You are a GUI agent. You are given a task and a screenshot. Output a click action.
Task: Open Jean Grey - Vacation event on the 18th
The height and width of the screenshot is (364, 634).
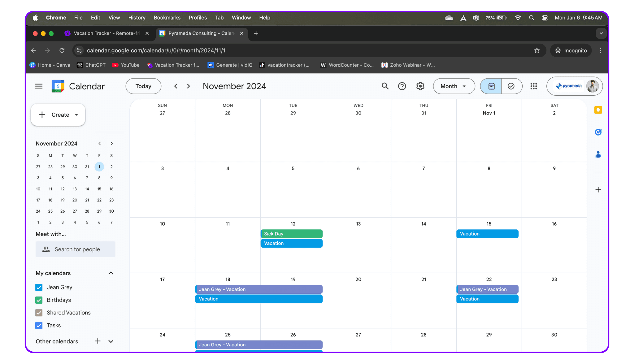pyautogui.click(x=259, y=289)
